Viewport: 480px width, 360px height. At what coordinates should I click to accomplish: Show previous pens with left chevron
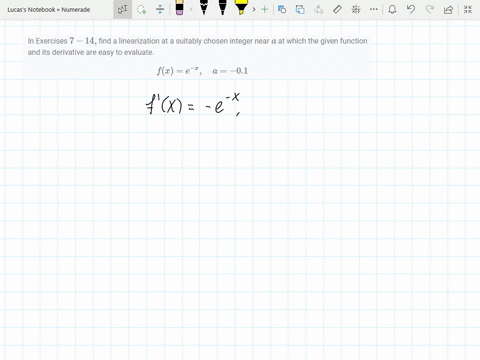191,9
